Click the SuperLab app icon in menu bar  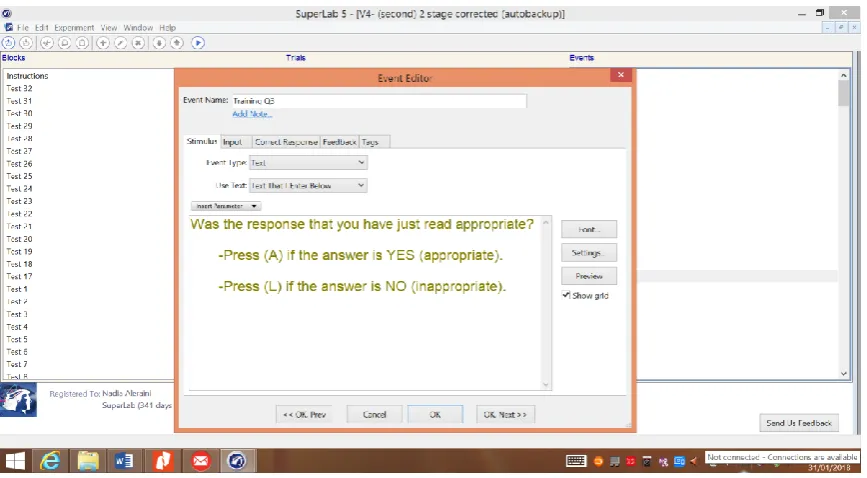[8, 27]
